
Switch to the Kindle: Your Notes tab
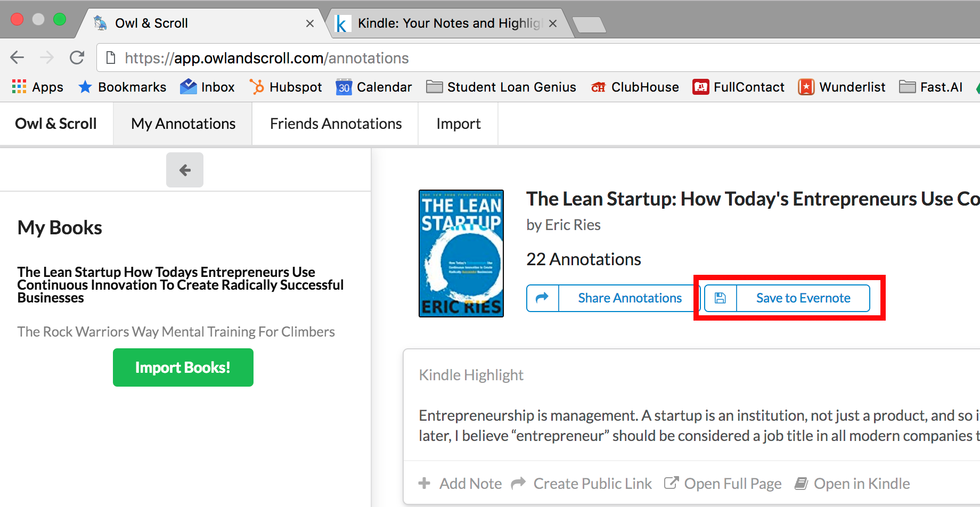tap(450, 23)
